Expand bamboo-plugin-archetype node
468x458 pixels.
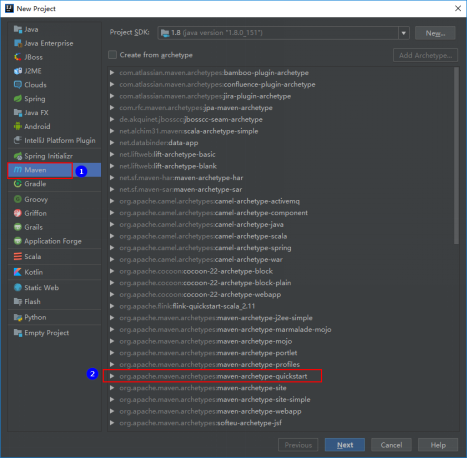(112, 73)
